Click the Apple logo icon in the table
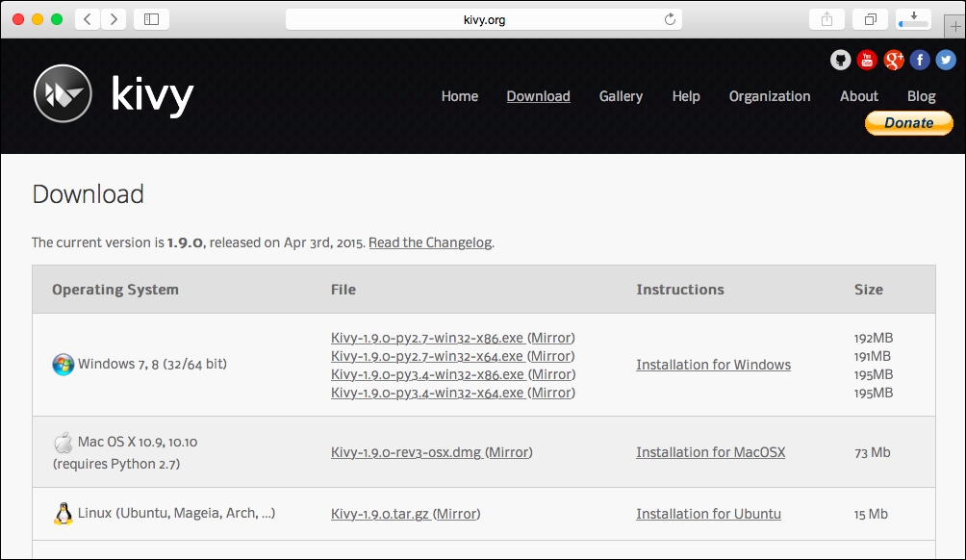This screenshot has height=560, width=966. [63, 443]
